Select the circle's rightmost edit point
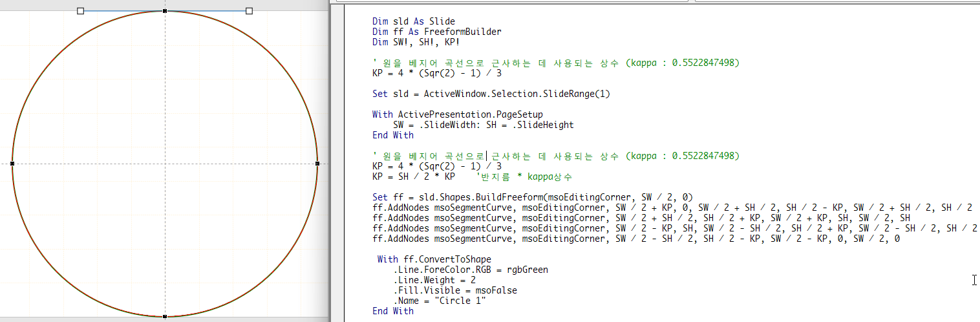980x322 pixels. [x=317, y=164]
